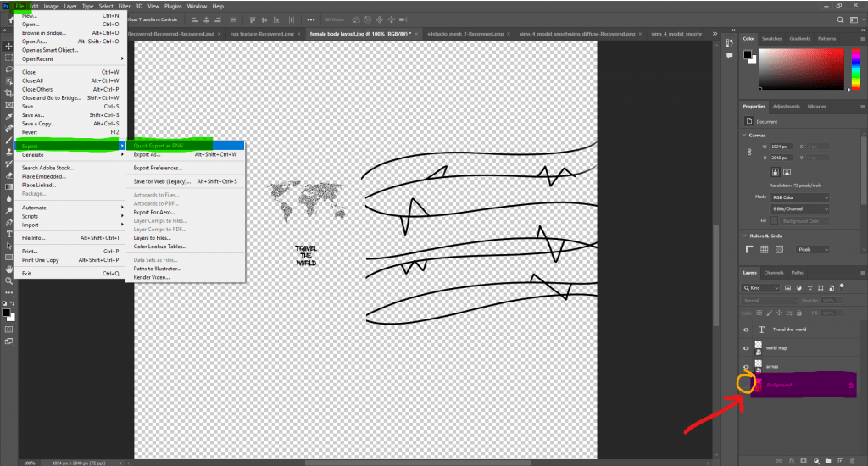Image resolution: width=868 pixels, height=466 pixels.
Task: Open the 8 Bits/Channel dropdown
Action: click(x=799, y=209)
